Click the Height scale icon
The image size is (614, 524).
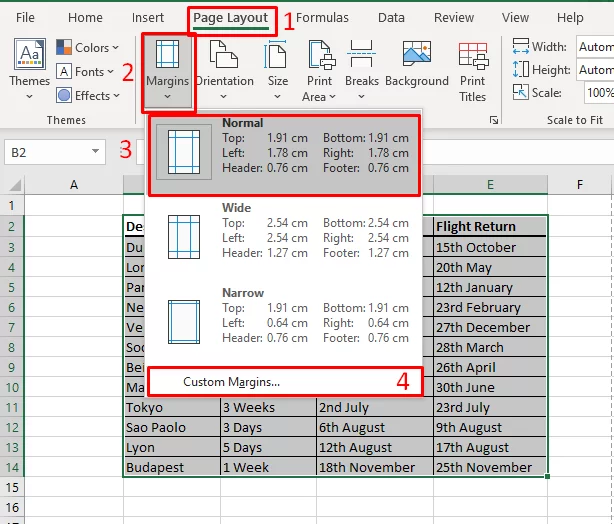point(521,70)
